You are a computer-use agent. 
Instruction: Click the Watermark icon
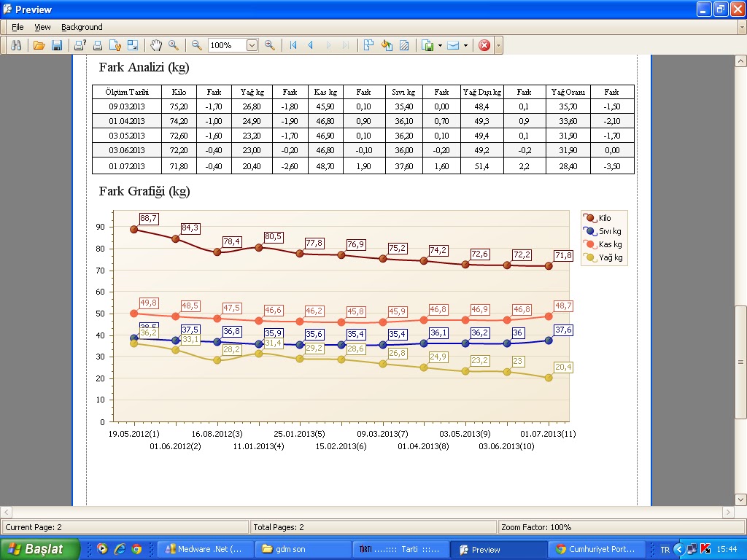point(404,45)
